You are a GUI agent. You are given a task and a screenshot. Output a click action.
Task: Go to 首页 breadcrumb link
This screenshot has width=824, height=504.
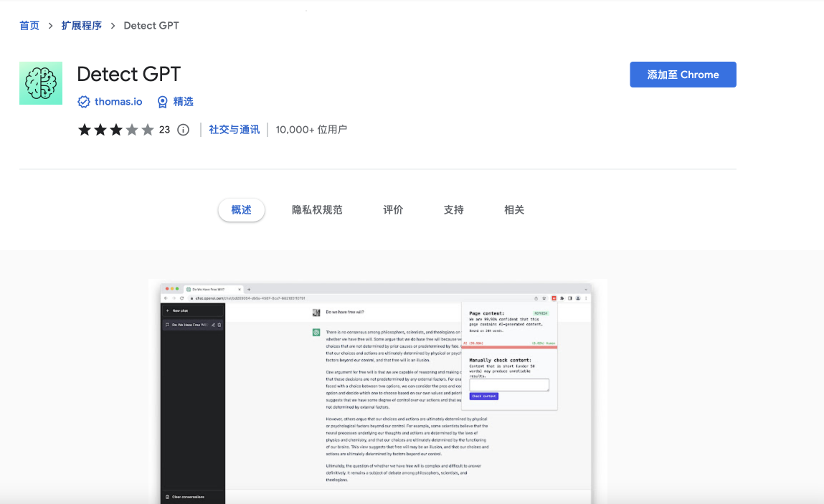tap(29, 26)
